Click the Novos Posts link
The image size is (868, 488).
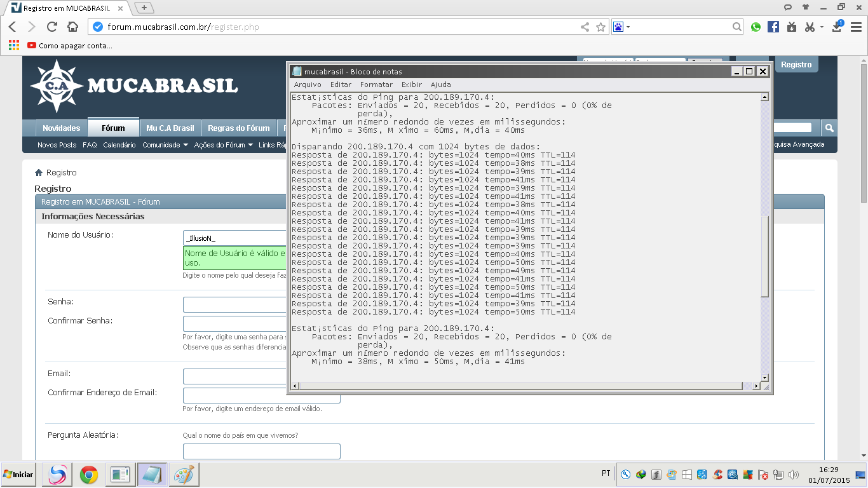click(x=57, y=145)
